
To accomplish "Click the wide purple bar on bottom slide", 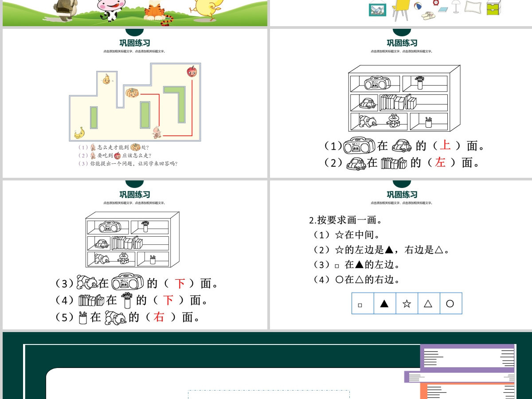I will pos(460,377).
